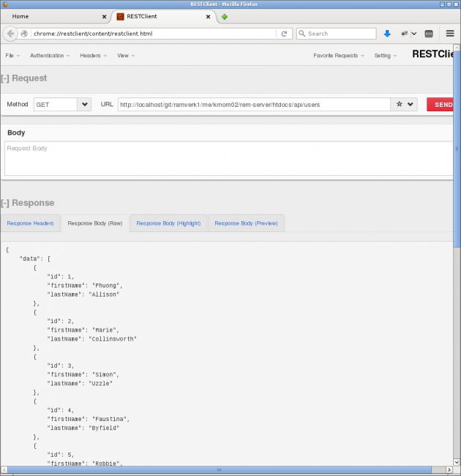The image size is (461, 476).
Task: Open the Headers menu
Action: [94, 56]
